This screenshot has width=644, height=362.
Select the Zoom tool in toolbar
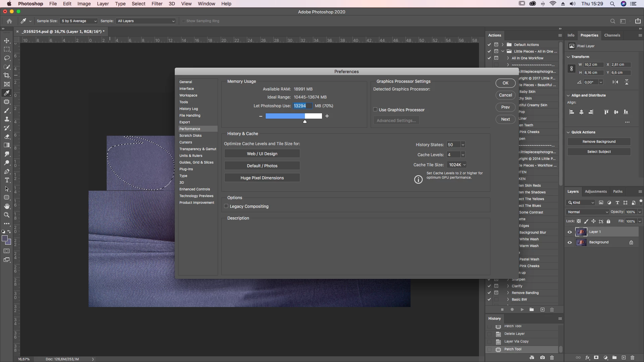7,215
